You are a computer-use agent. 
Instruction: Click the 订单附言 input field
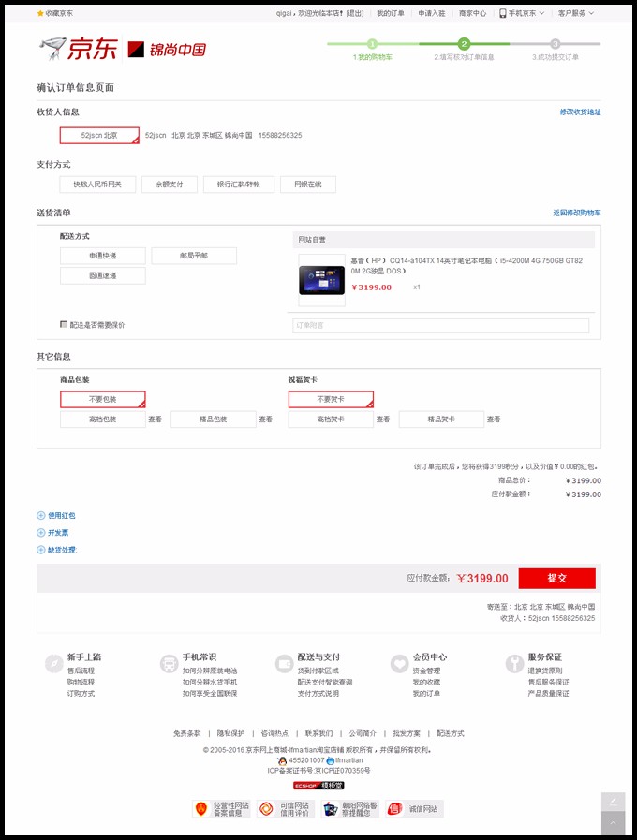(x=440, y=325)
